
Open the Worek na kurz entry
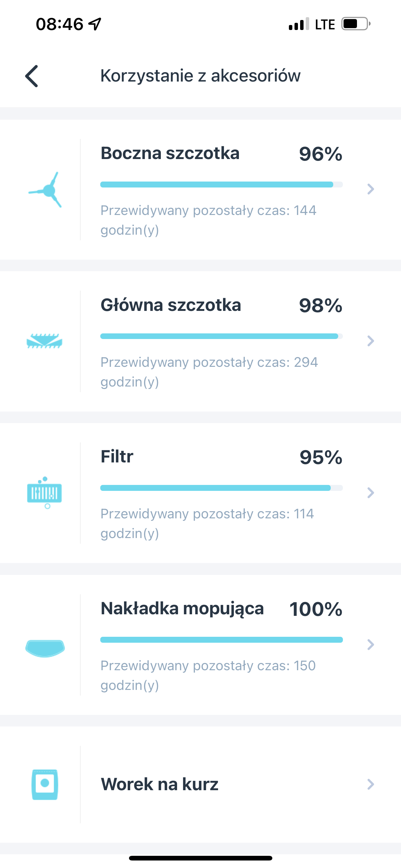click(160, 785)
